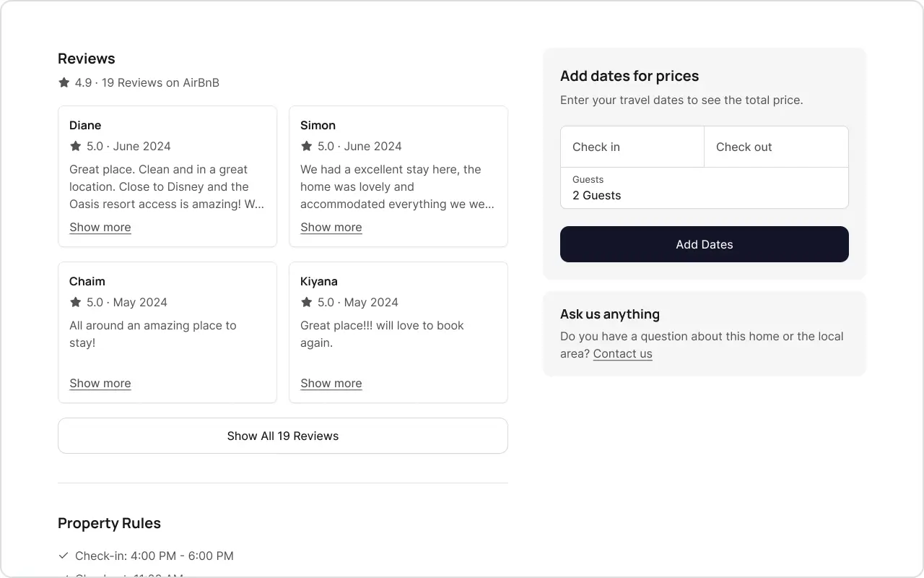Screen dimensions: 924x578
Task: Expand Chaim's review with Show more
Action: pyautogui.click(x=100, y=383)
